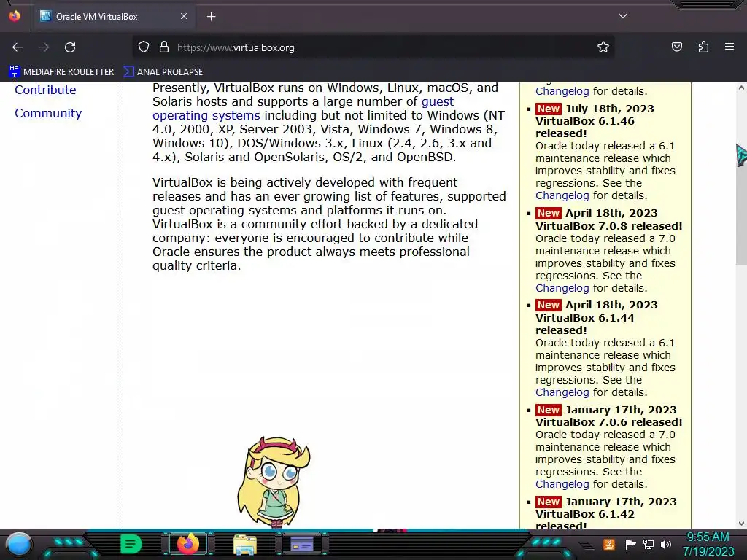Screen dimensions: 747x560
Task: Open the Community sidebar link
Action: tap(48, 113)
